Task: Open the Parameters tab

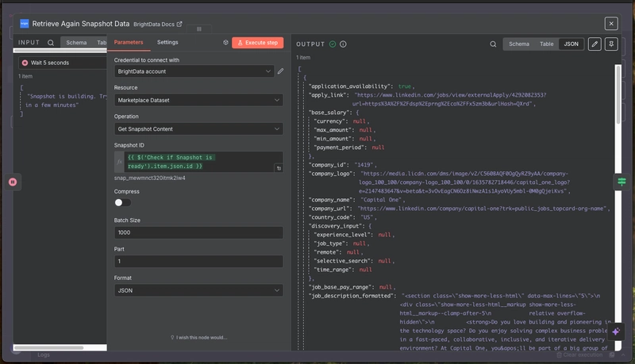Action: pyautogui.click(x=129, y=42)
